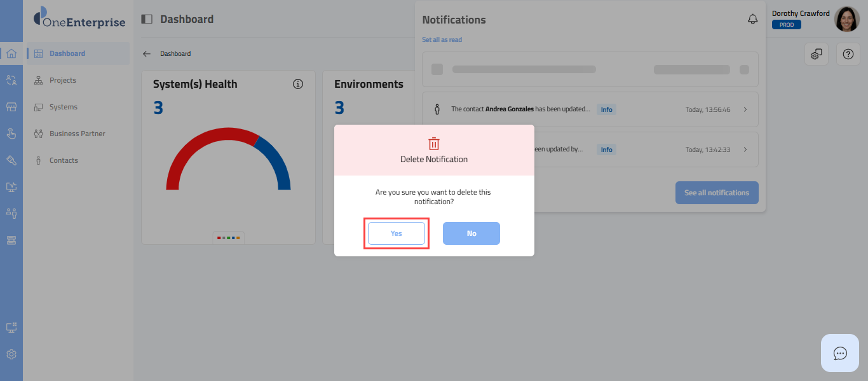Click the settings gear in the left rail
Image resolution: width=868 pixels, height=381 pixels.
(x=11, y=354)
